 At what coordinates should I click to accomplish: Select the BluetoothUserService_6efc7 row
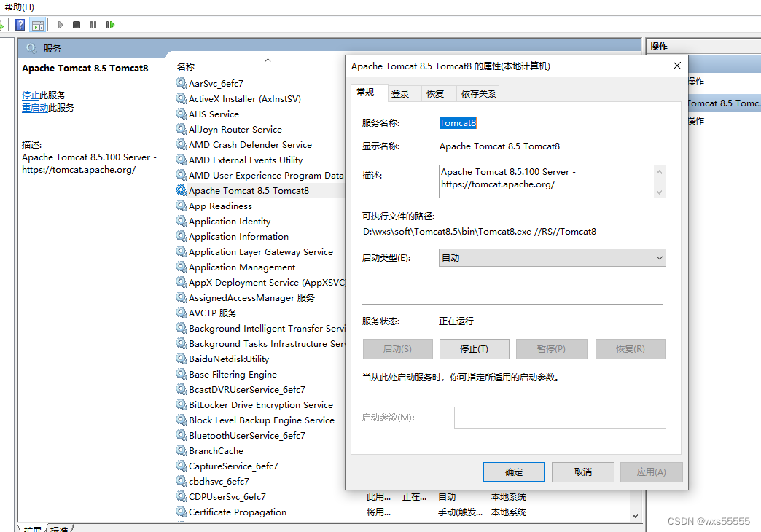260,435
